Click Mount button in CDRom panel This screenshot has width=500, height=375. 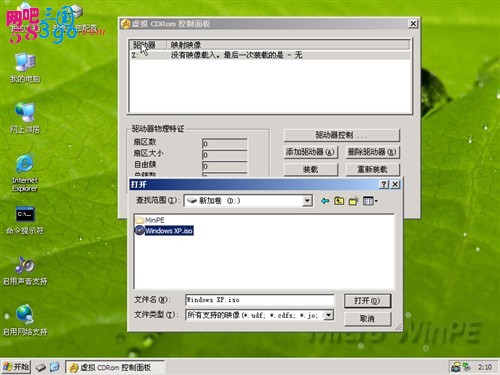coord(311,169)
